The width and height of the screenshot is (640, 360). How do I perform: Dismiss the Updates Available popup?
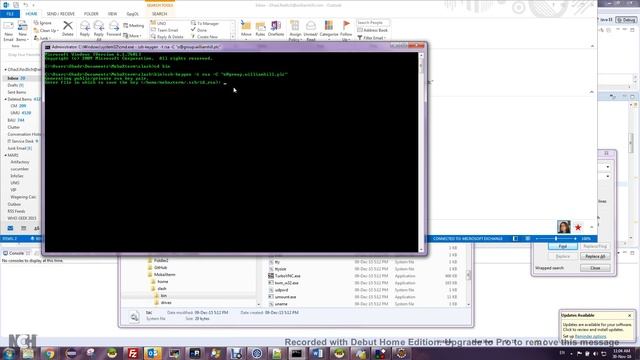pyautogui.click(x=629, y=316)
